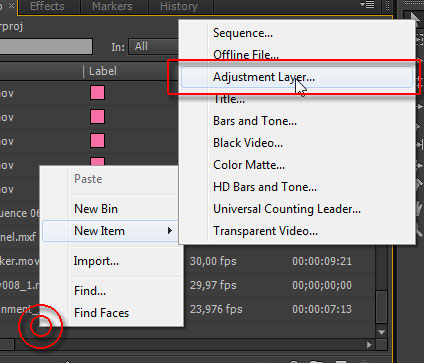Click the 00:00:07:13 timecode cell
The image size is (424, 363).
pos(322,309)
